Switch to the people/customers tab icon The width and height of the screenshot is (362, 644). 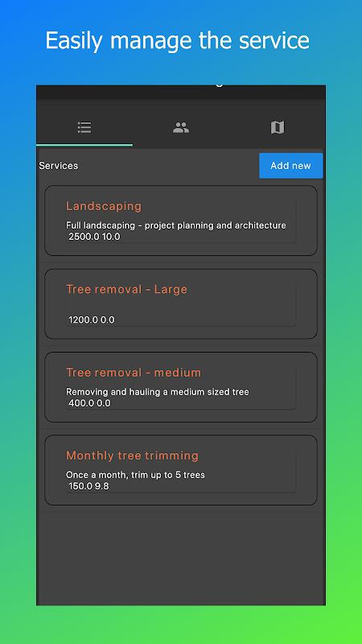[180, 128]
